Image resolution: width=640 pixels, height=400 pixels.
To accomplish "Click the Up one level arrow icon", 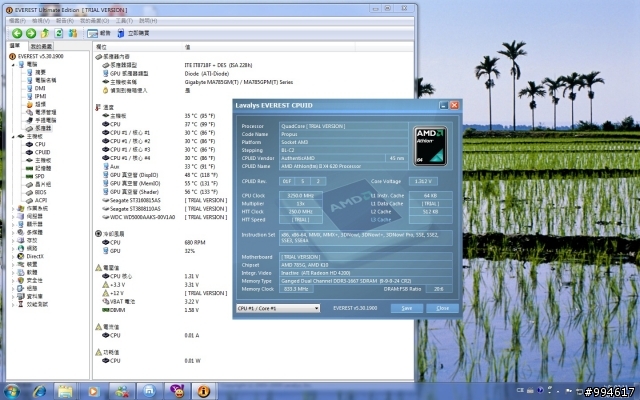I will click(x=45, y=33).
